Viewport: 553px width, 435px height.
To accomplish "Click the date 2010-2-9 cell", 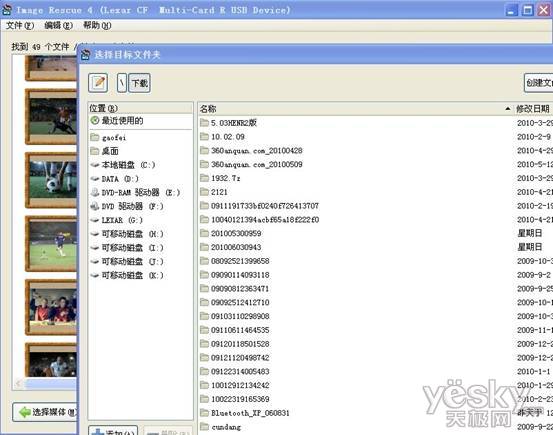I will coord(533,137).
